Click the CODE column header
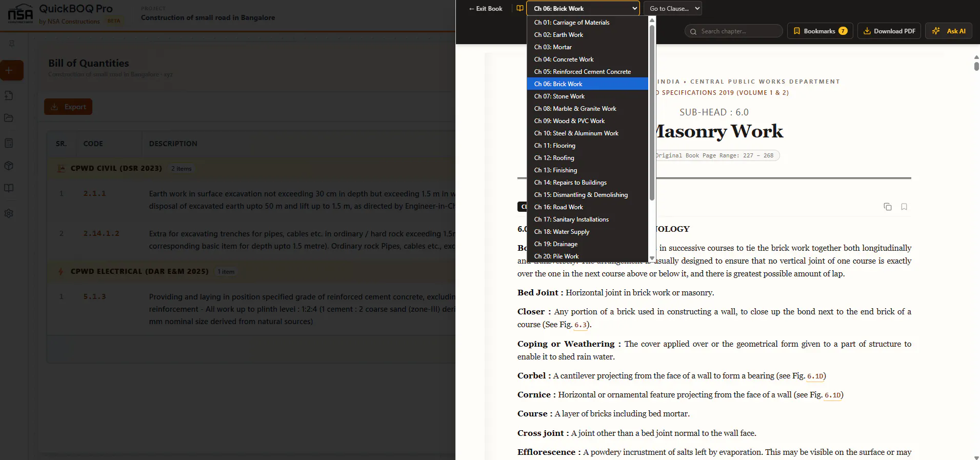The width and height of the screenshot is (980, 460). (x=93, y=144)
